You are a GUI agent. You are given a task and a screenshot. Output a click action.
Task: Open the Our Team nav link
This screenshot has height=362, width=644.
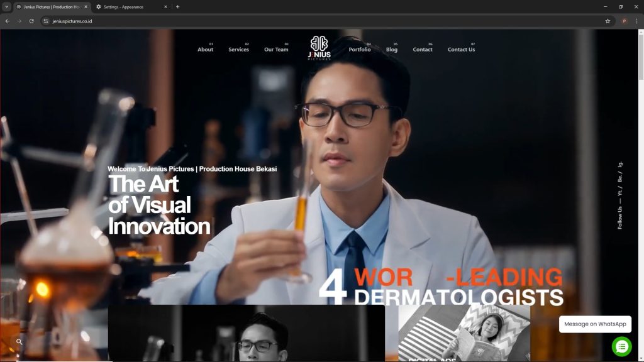point(276,50)
